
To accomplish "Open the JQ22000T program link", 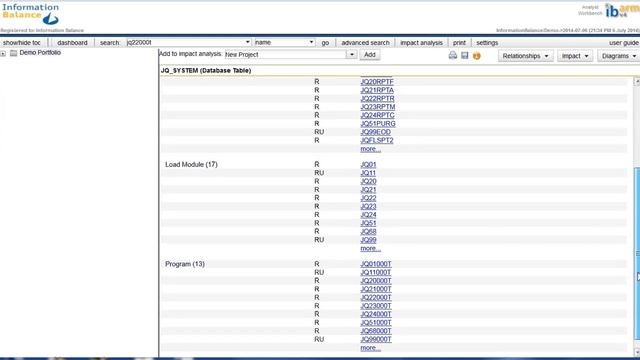I will (376, 298).
